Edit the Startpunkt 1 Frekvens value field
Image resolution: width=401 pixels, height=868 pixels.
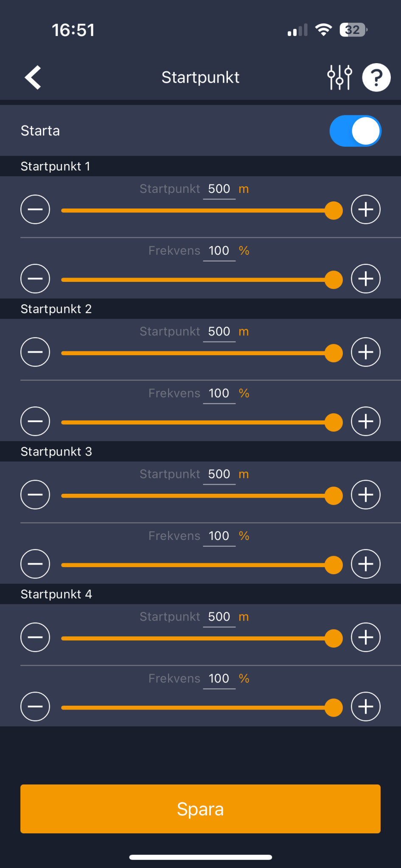pos(219,251)
